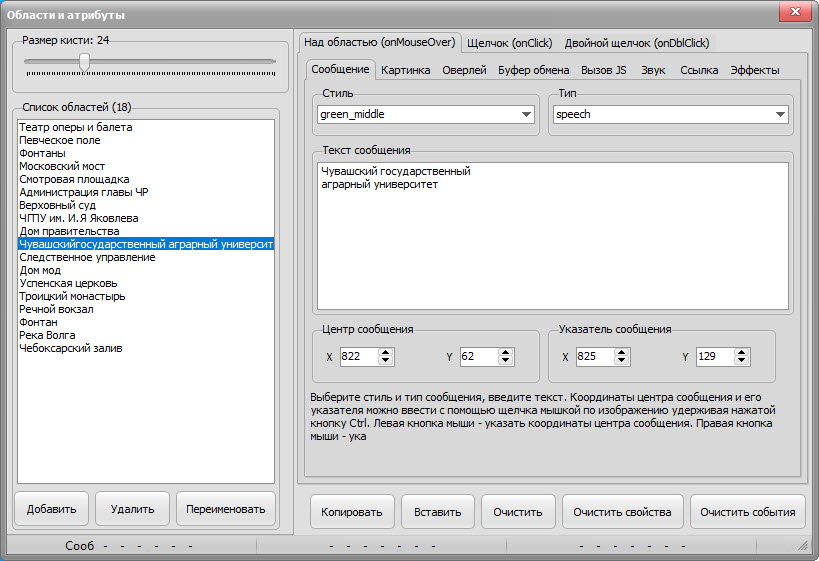Decrease the message center Y value
Screen dimensions: 819x561
click(x=506, y=362)
